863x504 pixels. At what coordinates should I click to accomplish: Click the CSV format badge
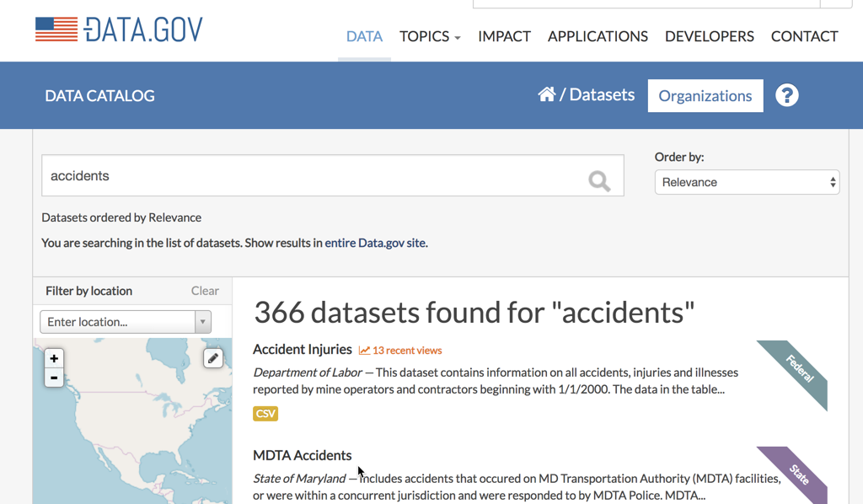265,413
